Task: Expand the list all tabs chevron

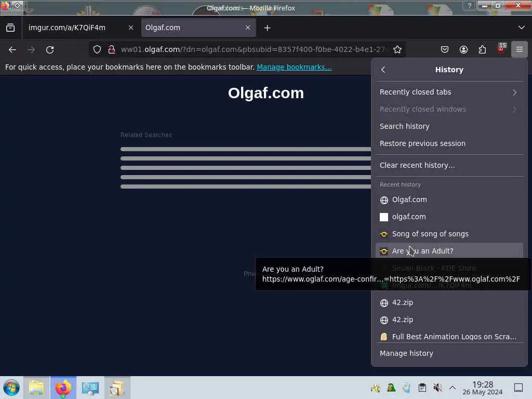Action: [521, 28]
